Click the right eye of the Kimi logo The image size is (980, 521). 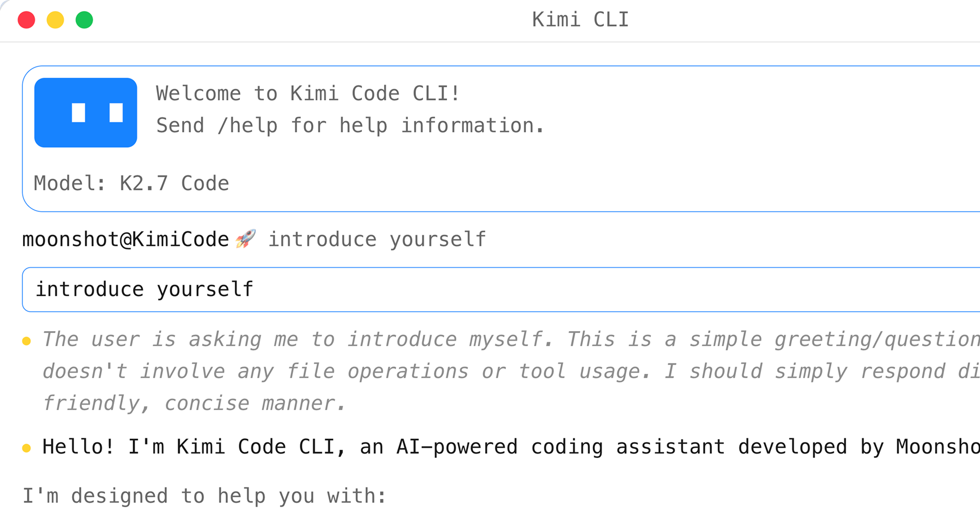[116, 113]
